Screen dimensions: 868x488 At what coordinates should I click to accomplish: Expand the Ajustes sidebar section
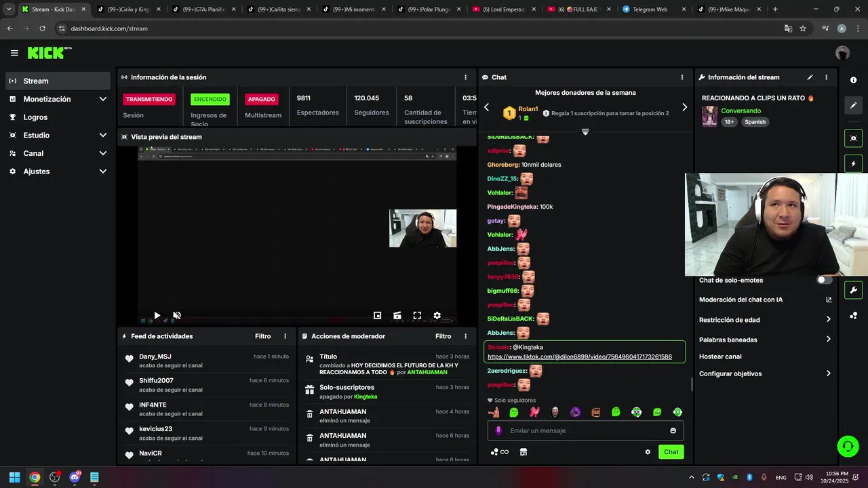pyautogui.click(x=103, y=171)
